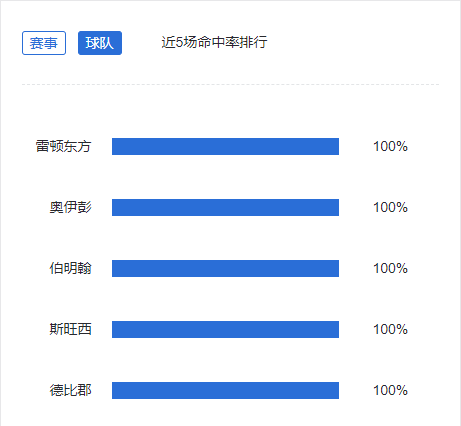Click the 近5场命中率排行 heading
Image resolution: width=461 pixels, height=426 pixels.
tap(214, 42)
